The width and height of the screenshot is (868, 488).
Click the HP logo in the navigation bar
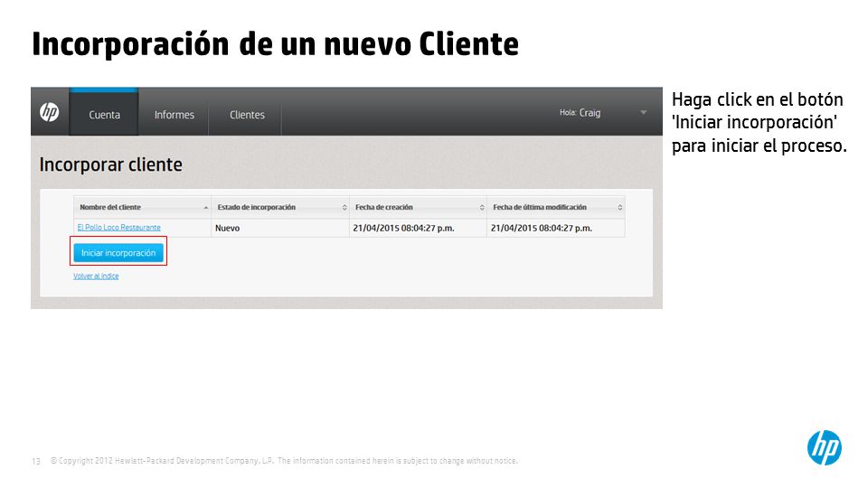49,112
